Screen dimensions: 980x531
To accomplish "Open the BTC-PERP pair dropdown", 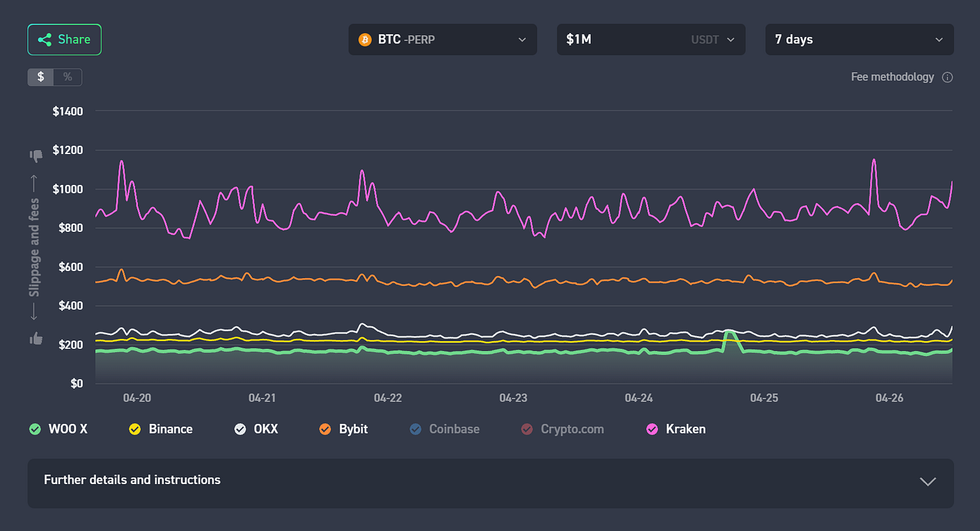I will coord(442,40).
